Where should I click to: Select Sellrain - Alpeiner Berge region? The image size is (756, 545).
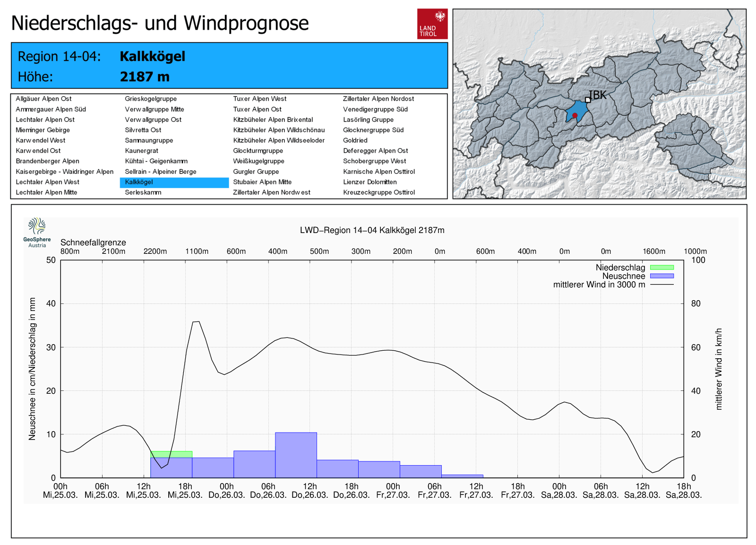click(x=161, y=172)
